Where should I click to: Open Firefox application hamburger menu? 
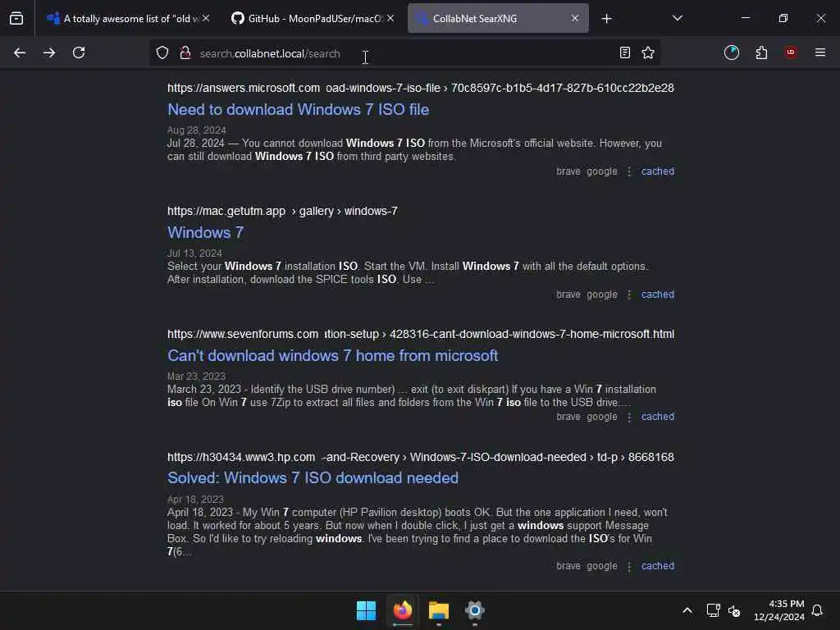[x=820, y=52]
